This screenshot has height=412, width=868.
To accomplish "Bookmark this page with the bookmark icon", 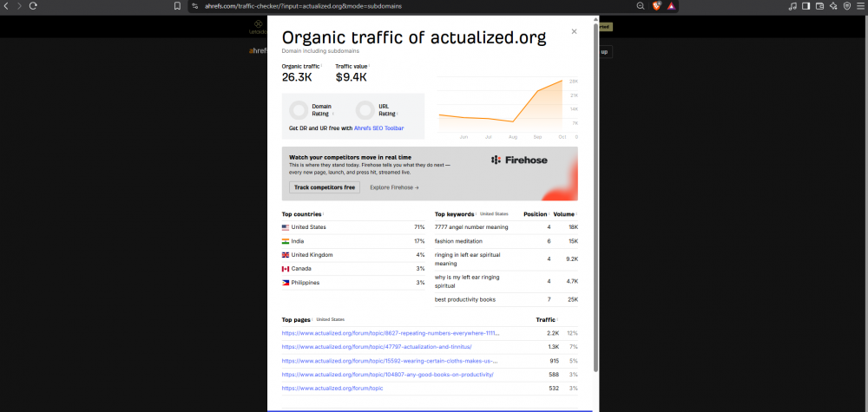I will click(x=177, y=6).
